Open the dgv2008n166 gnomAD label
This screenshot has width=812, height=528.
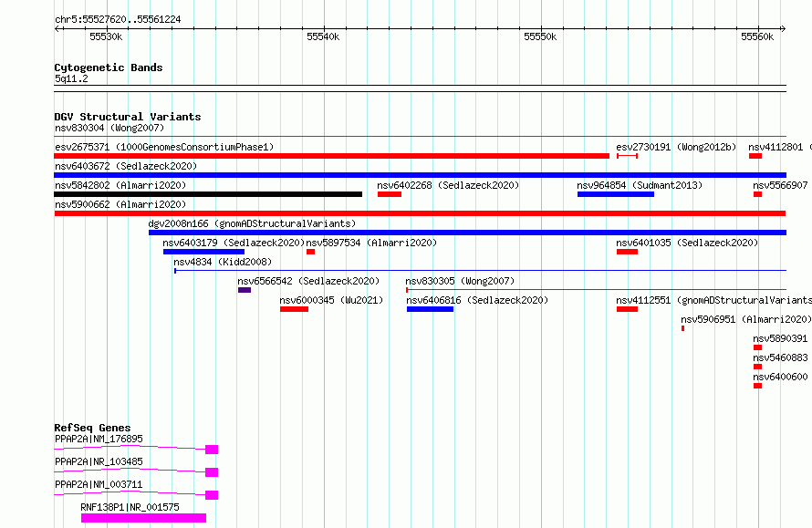coord(252,223)
